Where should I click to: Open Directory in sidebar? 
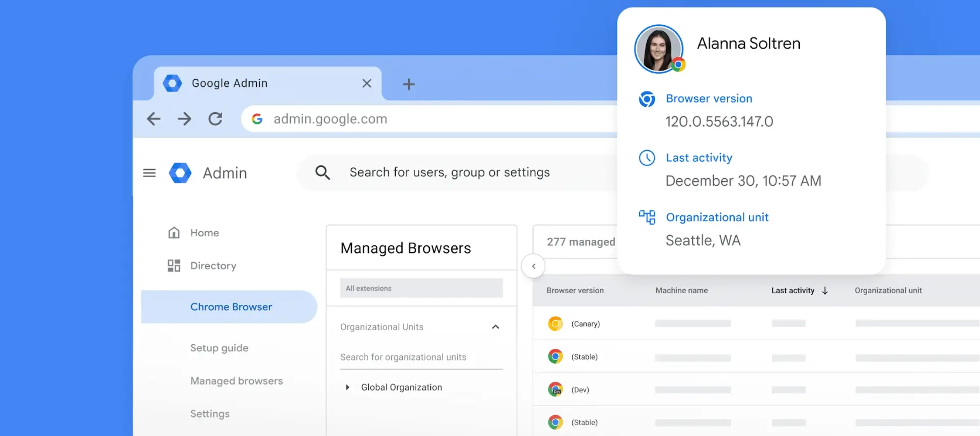coord(213,265)
